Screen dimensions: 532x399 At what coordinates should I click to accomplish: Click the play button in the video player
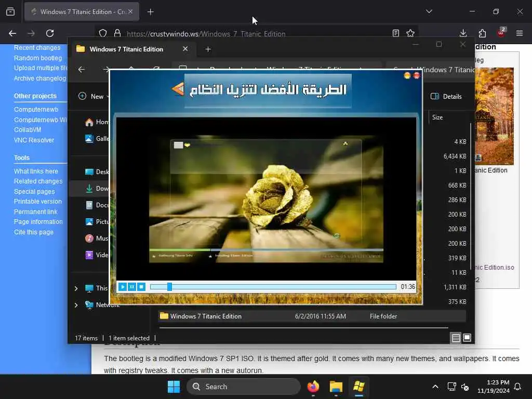[x=123, y=287]
